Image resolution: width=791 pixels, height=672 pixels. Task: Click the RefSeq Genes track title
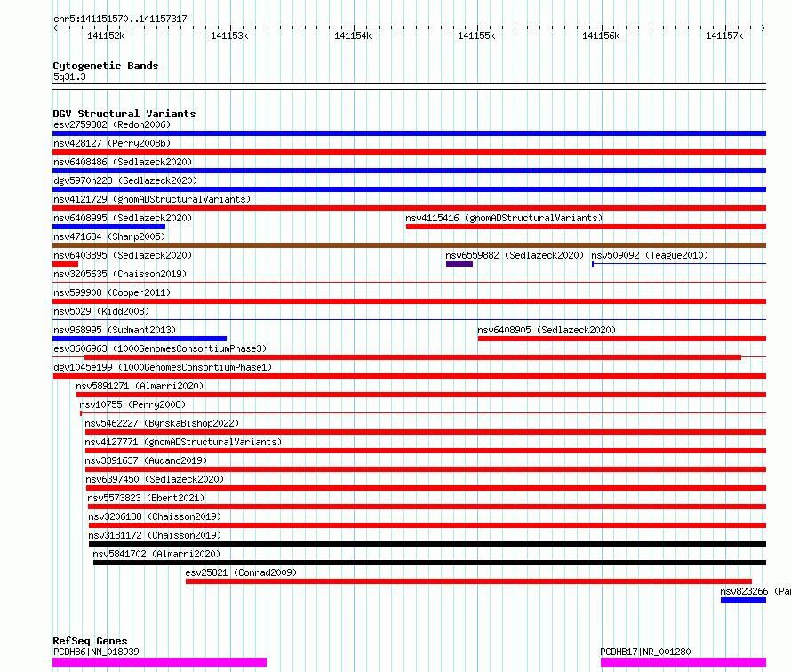(90, 641)
